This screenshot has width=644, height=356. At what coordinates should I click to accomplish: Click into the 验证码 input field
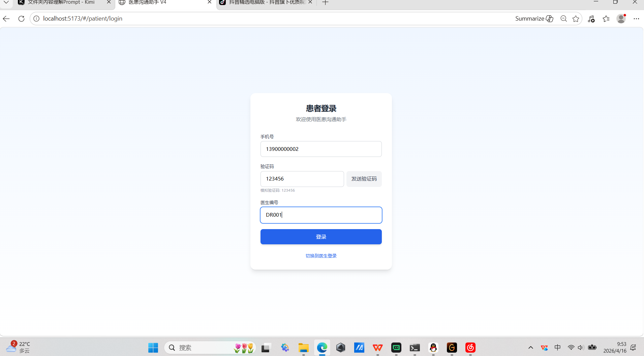click(x=302, y=179)
